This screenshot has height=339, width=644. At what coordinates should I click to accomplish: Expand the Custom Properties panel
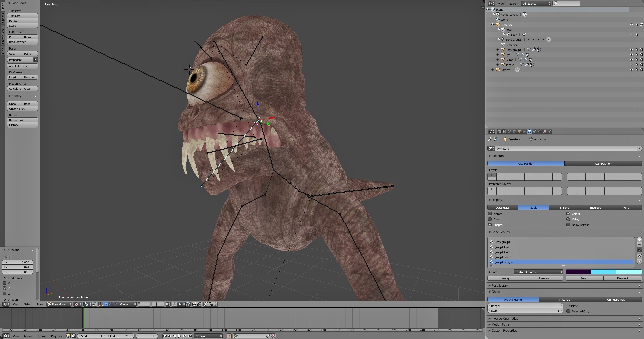click(504, 330)
